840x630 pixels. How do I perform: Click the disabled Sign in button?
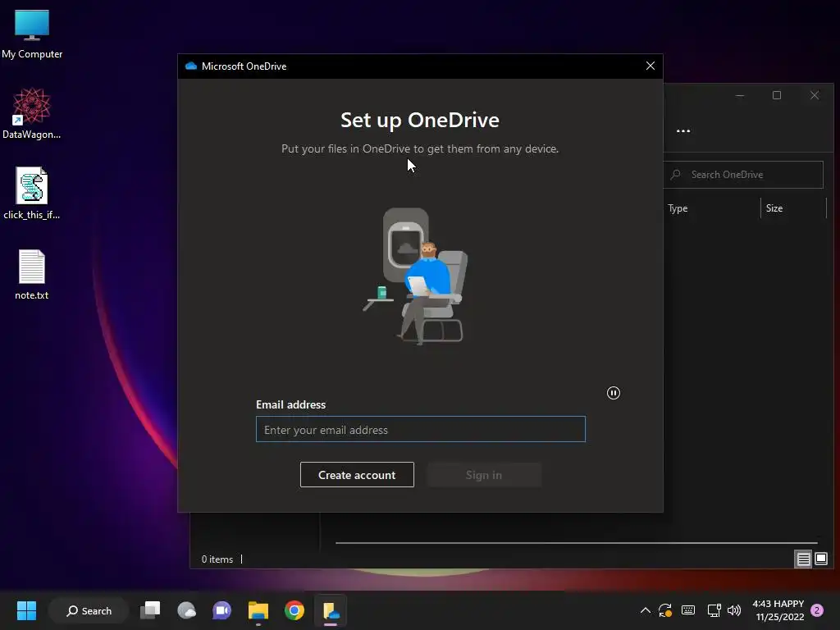coord(484,475)
